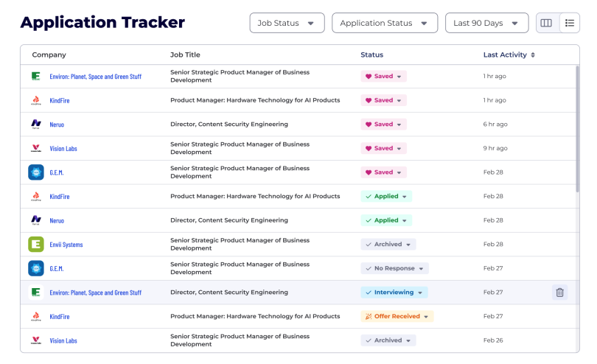Screen dimensions: 597x364
Task: Click Neruo logo in the Saved row
Action: 36,124
